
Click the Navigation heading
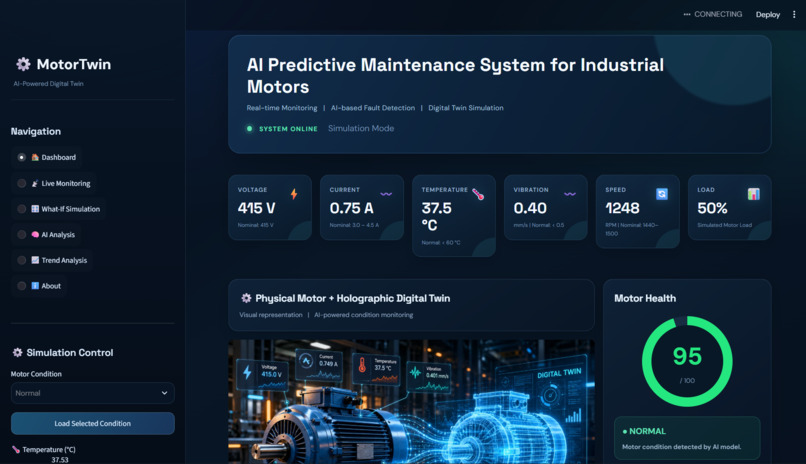tap(35, 132)
